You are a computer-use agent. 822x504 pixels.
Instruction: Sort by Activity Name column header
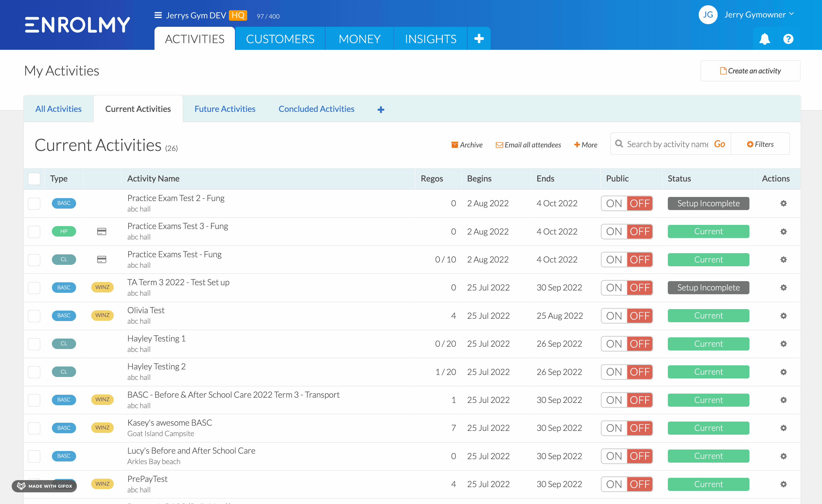pos(153,179)
